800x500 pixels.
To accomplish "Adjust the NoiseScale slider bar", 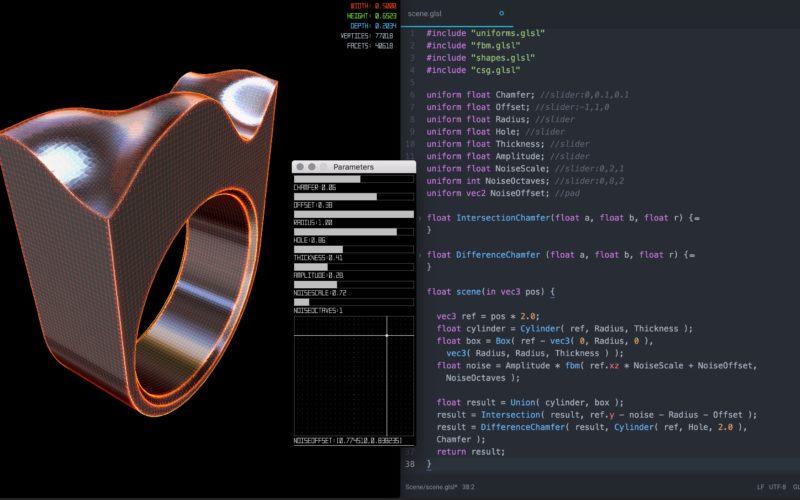I will [x=354, y=285].
